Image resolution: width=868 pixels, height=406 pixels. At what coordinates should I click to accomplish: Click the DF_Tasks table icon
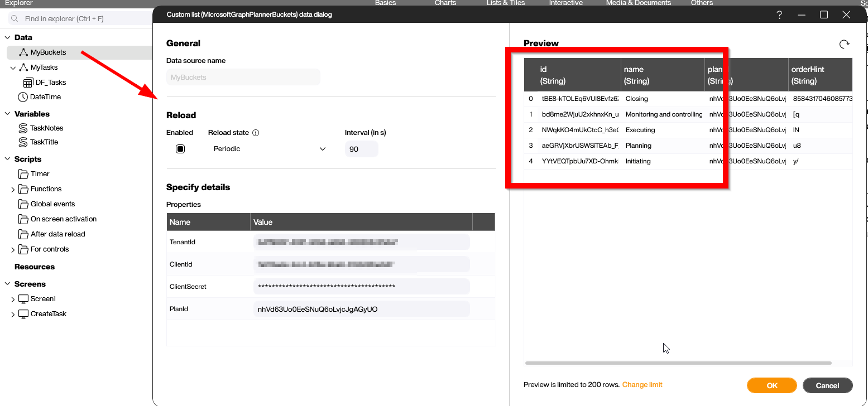tap(28, 83)
